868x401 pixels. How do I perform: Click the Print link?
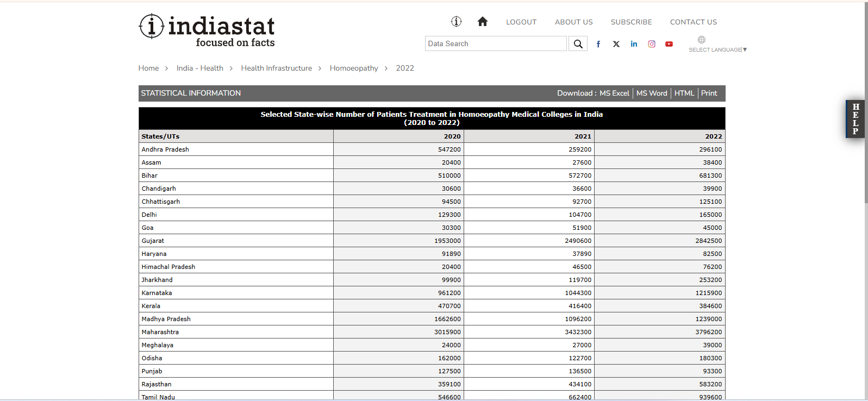[x=709, y=93]
